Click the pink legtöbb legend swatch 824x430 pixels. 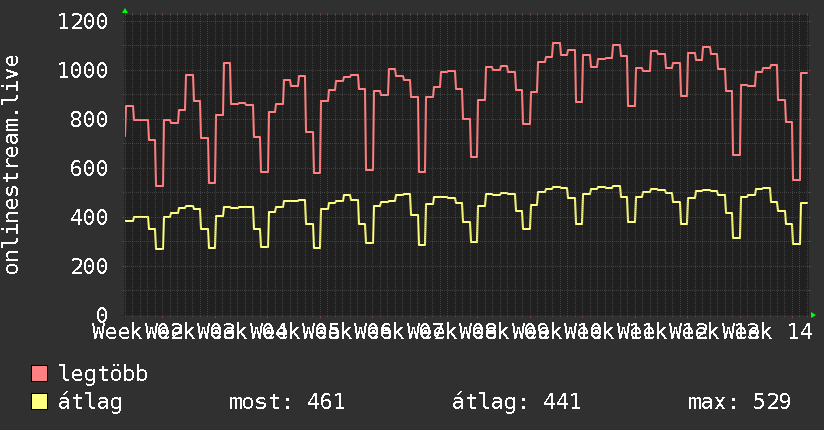(x=39, y=374)
